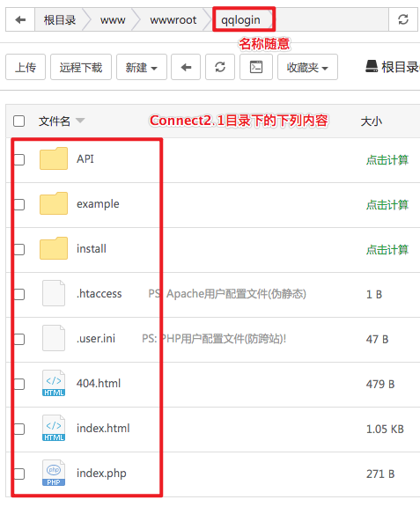Viewport: 420px width, 507px height.
Task: Open the 收藏夹 dropdown
Action: 307,67
